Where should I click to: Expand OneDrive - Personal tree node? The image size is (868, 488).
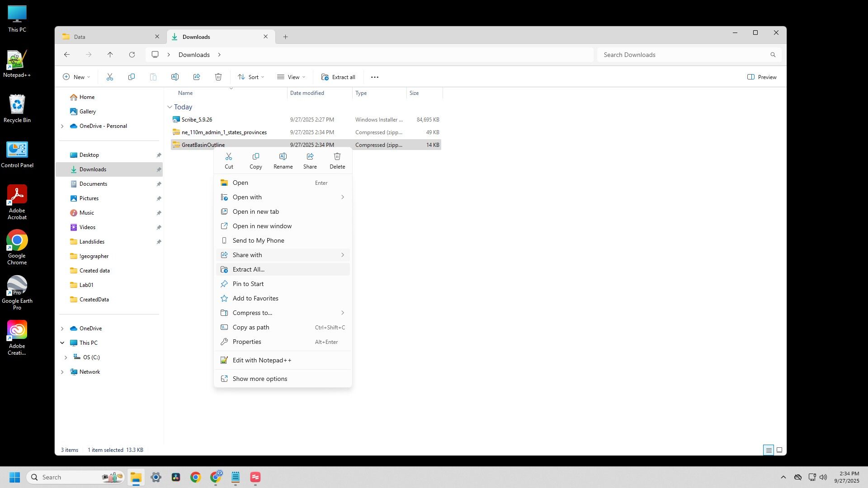pos(62,126)
